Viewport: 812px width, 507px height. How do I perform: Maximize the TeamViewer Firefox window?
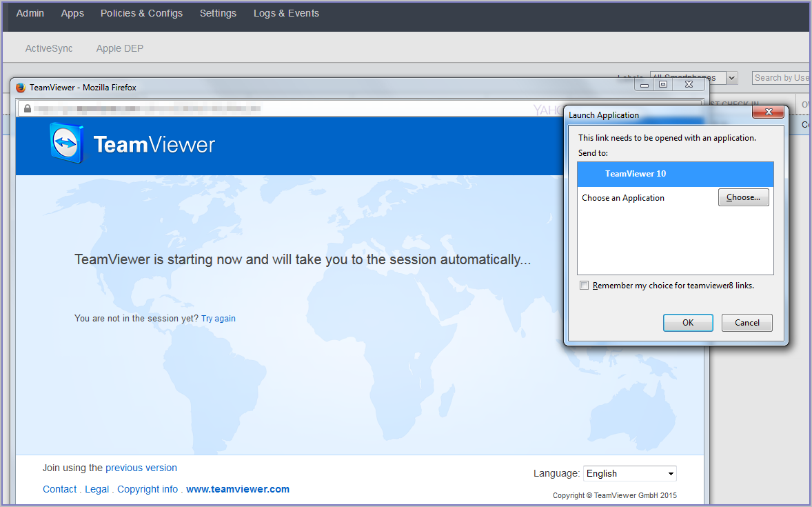click(x=663, y=84)
